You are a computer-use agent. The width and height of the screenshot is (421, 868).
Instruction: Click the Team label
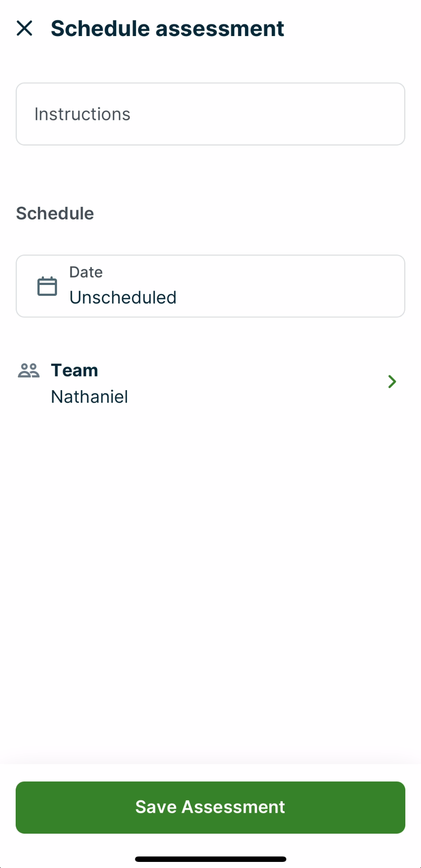(x=74, y=370)
